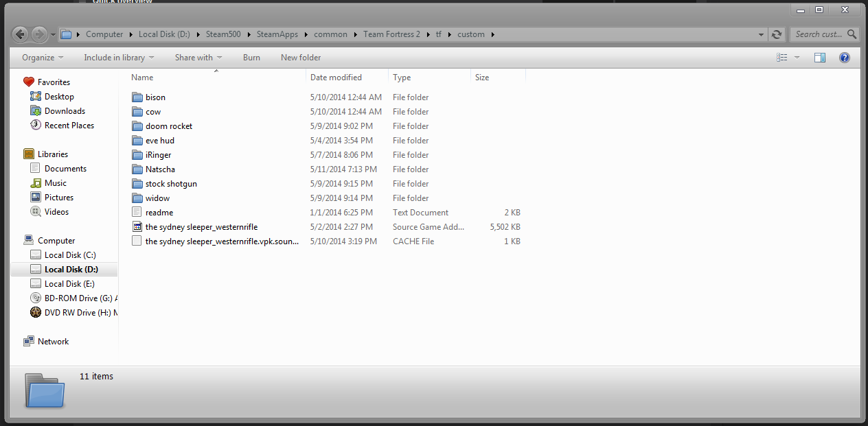Open Music library
868x426 pixels.
tap(49, 183)
